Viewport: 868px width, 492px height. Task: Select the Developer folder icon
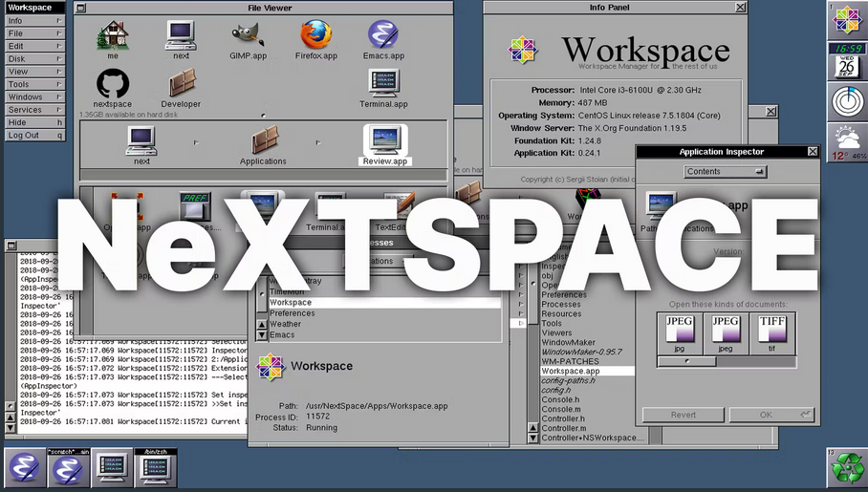(x=181, y=84)
